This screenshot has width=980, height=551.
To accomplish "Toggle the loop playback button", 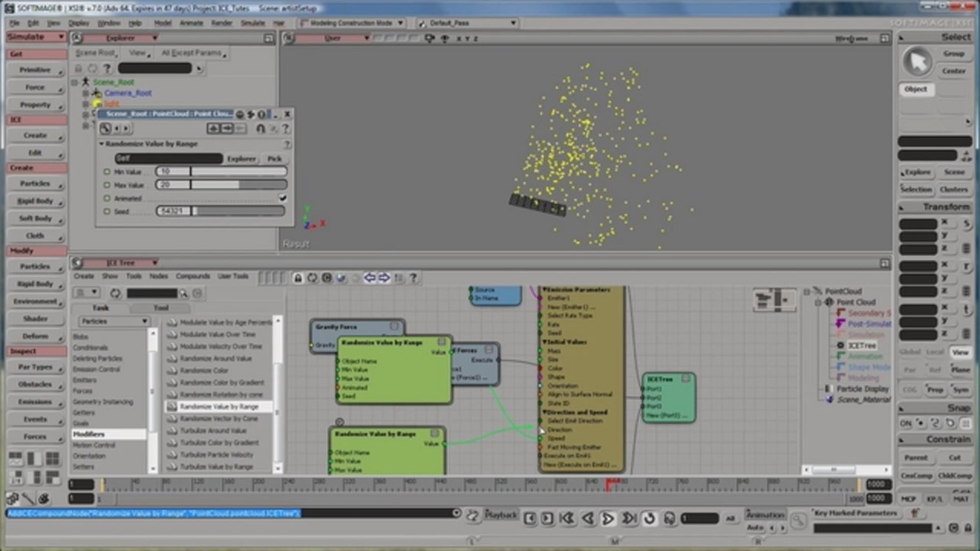I will point(649,518).
